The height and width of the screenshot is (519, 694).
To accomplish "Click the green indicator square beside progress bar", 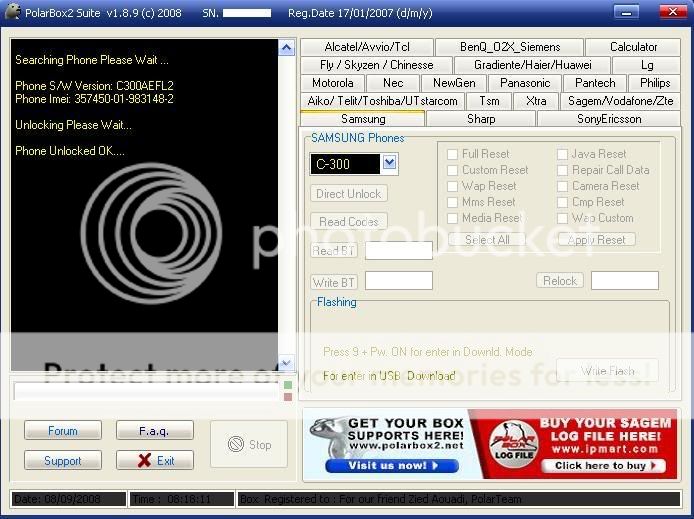I will [288, 385].
